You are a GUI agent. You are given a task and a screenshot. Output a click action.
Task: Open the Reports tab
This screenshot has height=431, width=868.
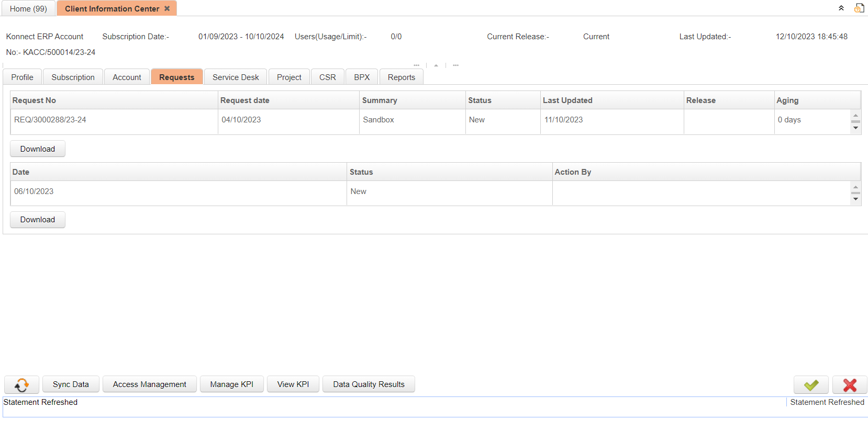tap(401, 77)
